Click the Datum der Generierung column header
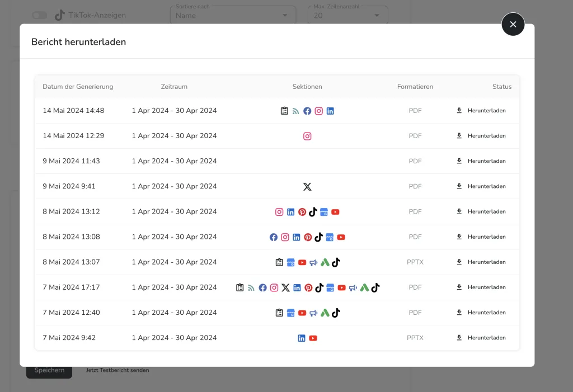 [x=78, y=87]
